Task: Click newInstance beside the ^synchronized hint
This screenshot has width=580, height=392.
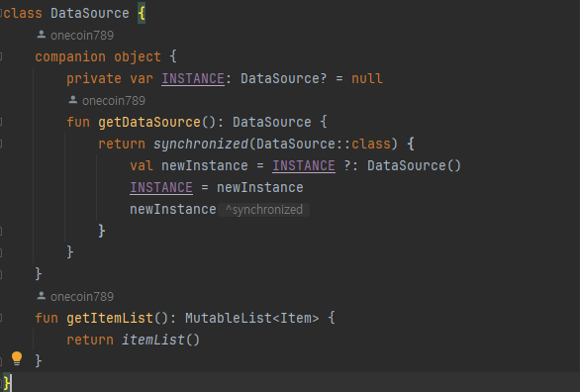Action: [x=173, y=209]
